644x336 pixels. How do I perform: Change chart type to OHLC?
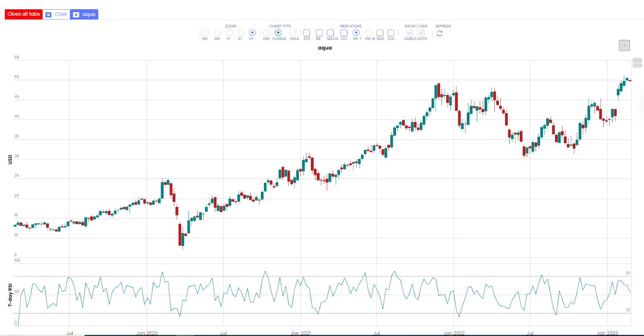pyautogui.click(x=293, y=33)
